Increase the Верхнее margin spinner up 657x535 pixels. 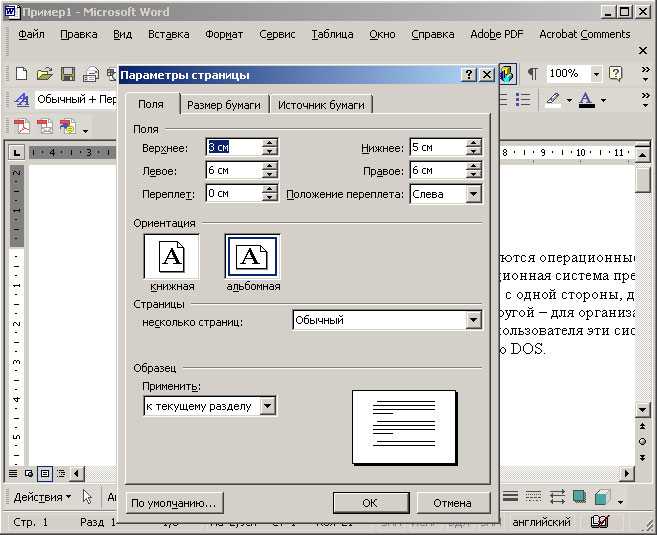point(270,143)
